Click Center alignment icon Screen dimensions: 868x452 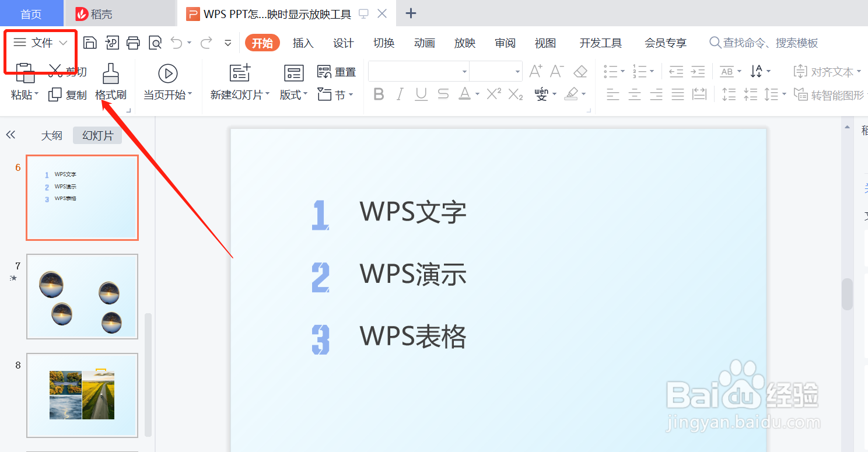(634, 94)
